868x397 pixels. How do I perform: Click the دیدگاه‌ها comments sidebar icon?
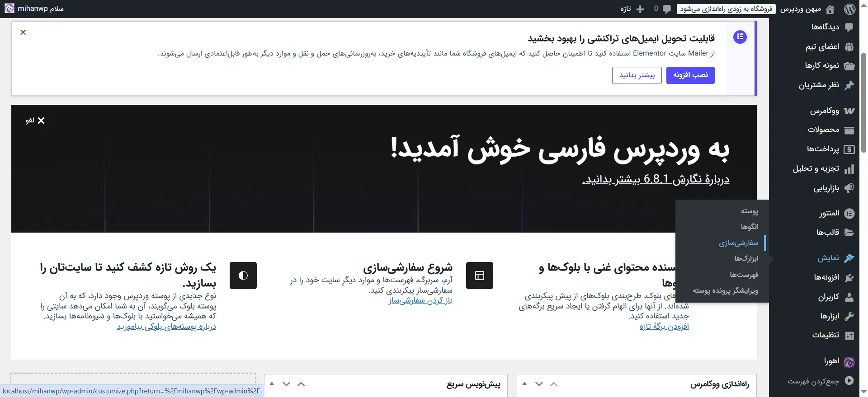point(849,27)
